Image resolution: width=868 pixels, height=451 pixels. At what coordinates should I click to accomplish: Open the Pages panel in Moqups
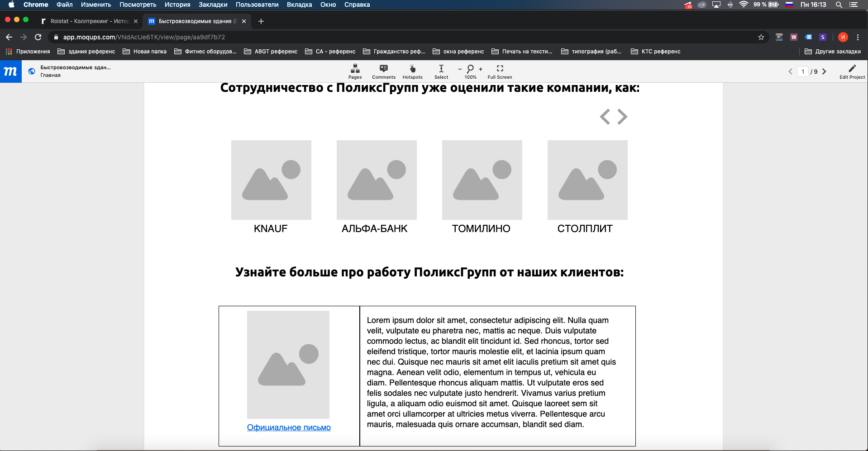tap(355, 71)
